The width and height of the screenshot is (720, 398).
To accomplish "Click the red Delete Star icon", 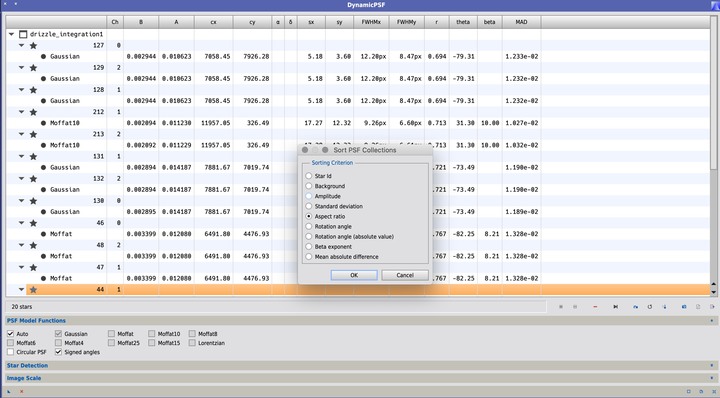I will pos(595,307).
